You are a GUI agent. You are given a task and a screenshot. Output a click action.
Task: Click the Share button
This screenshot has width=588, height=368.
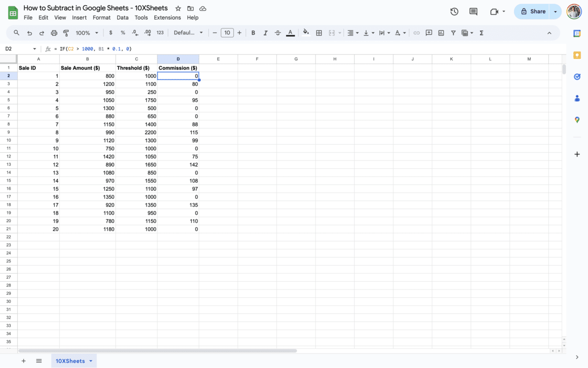538,11
